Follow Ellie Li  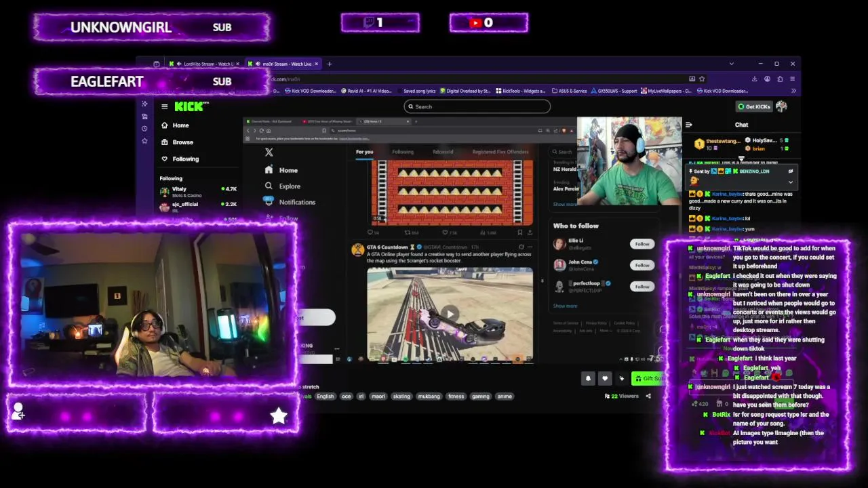tap(642, 244)
